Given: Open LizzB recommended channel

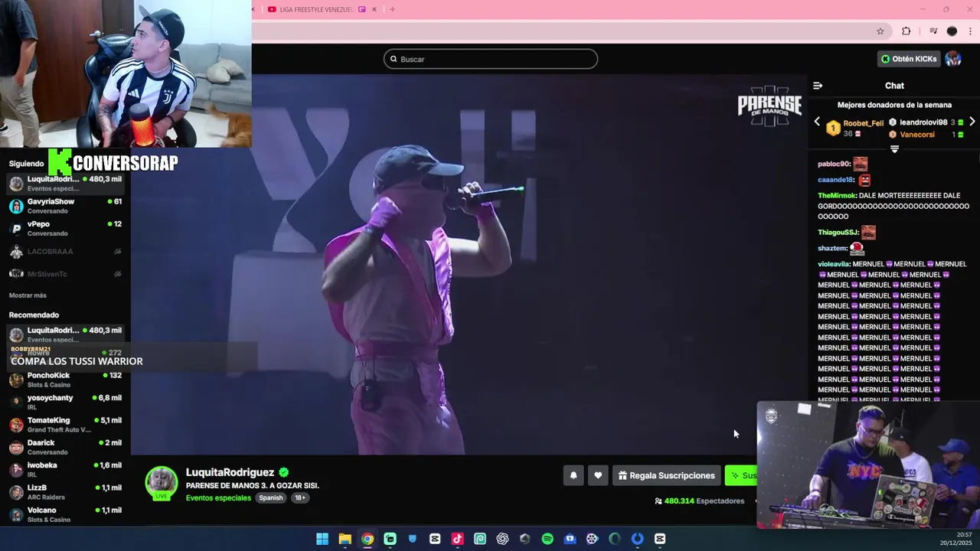Looking at the screenshot, I should pos(65,492).
